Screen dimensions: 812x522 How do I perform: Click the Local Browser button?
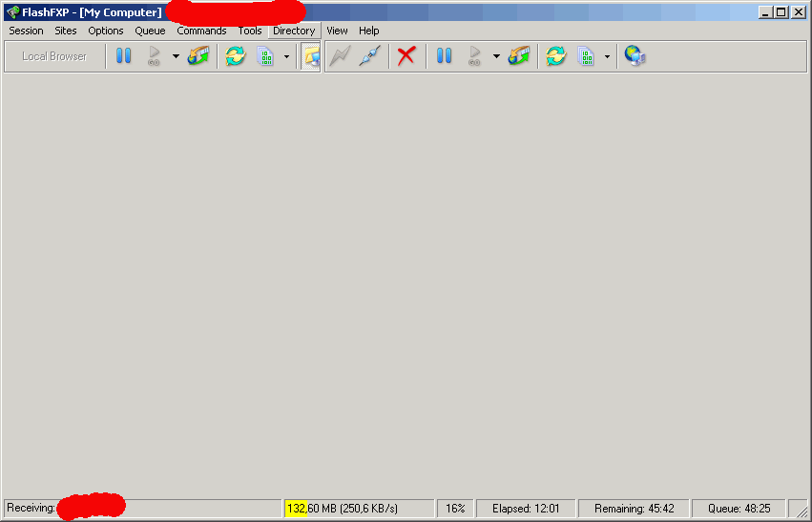(54, 56)
